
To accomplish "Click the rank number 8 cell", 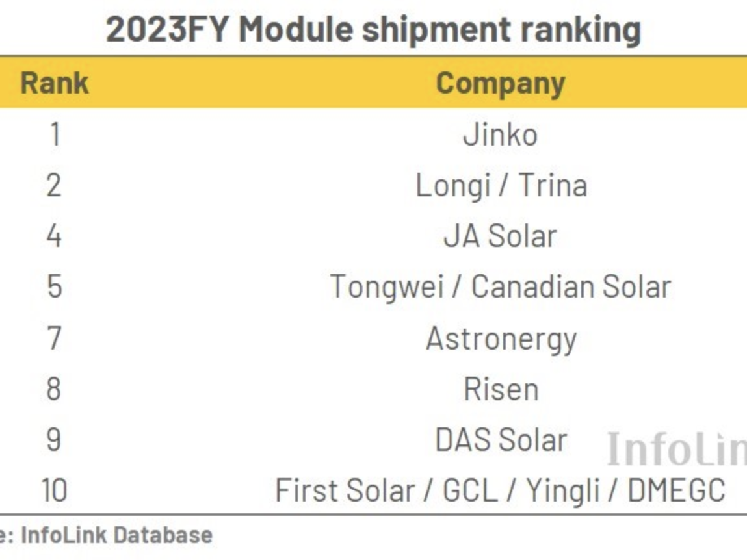I will [55, 389].
